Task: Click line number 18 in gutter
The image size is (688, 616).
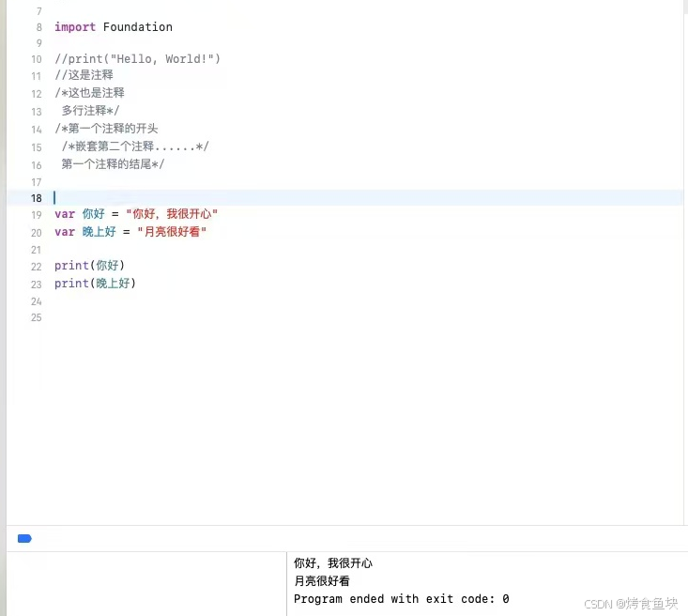Action: 36,198
